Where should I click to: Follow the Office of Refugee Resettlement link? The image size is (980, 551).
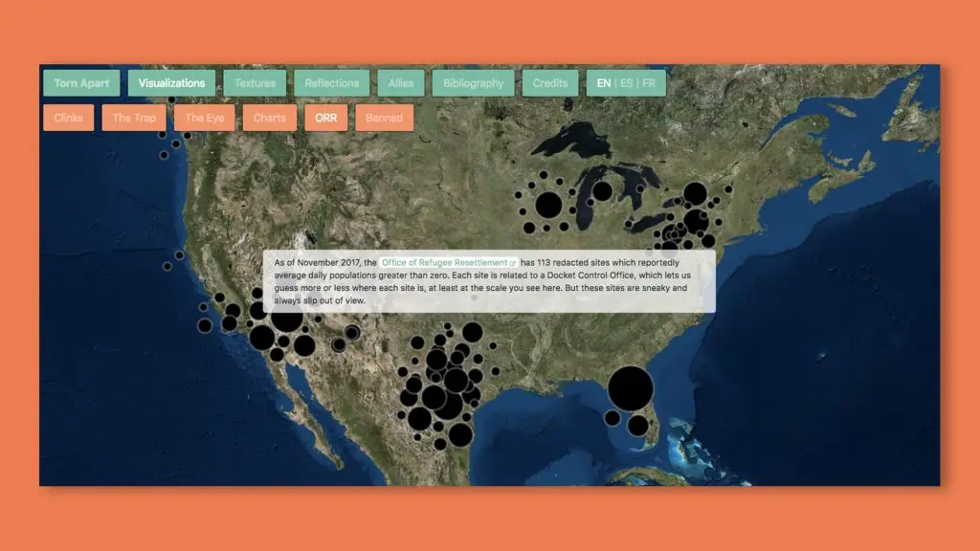click(x=445, y=262)
